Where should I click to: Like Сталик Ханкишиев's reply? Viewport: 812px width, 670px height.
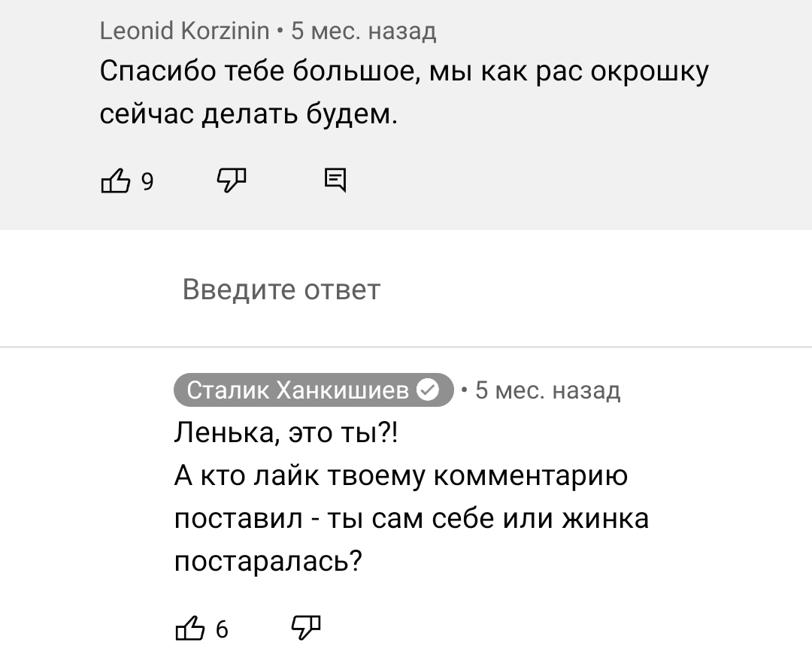tap(190, 628)
